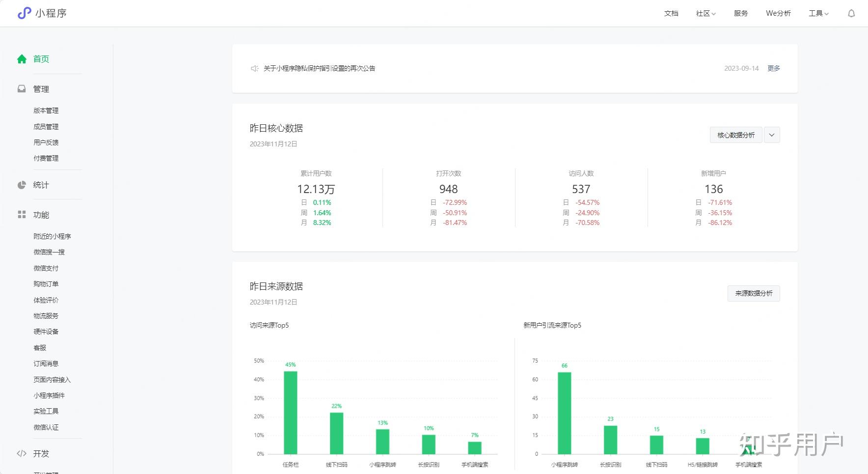Open 硬件设备 in the sidebar
The image size is (868, 474).
point(46,332)
